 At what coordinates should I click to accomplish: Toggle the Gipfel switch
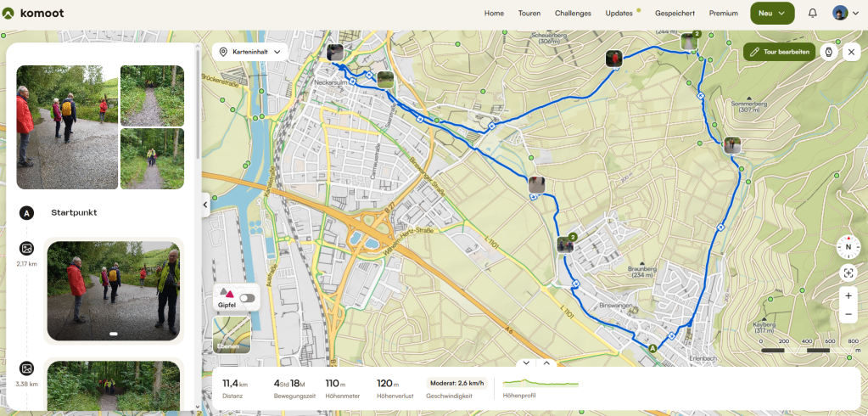point(248,298)
